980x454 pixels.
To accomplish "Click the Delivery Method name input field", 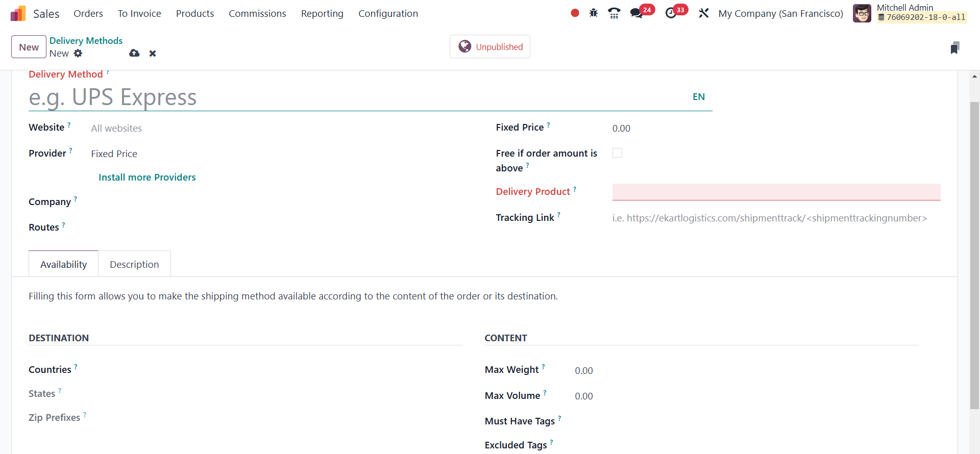I will [x=357, y=97].
